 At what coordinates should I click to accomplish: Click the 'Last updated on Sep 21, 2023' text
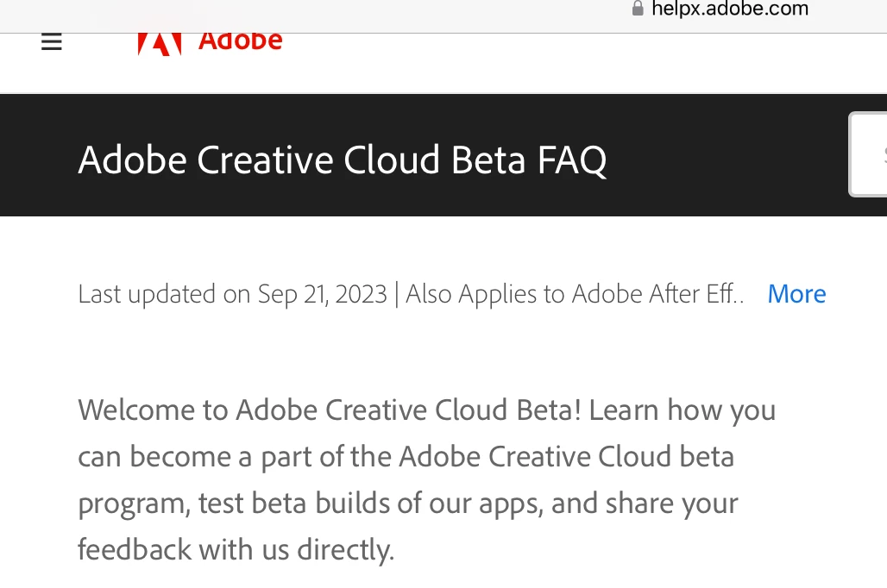point(232,294)
